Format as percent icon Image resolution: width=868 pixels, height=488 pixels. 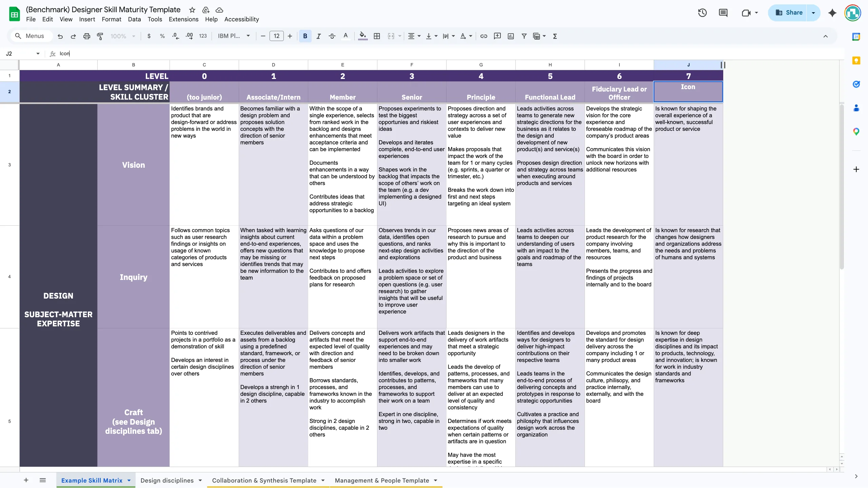162,36
